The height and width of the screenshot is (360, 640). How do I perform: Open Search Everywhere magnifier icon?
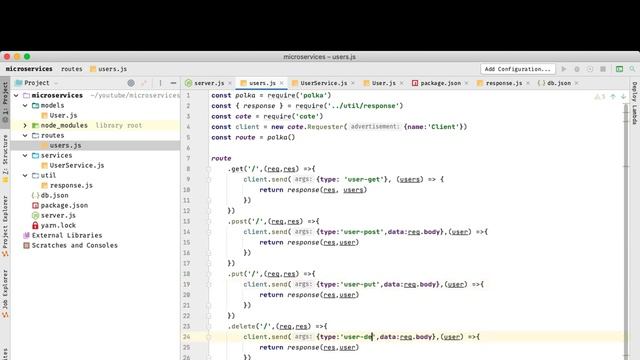tap(632, 69)
